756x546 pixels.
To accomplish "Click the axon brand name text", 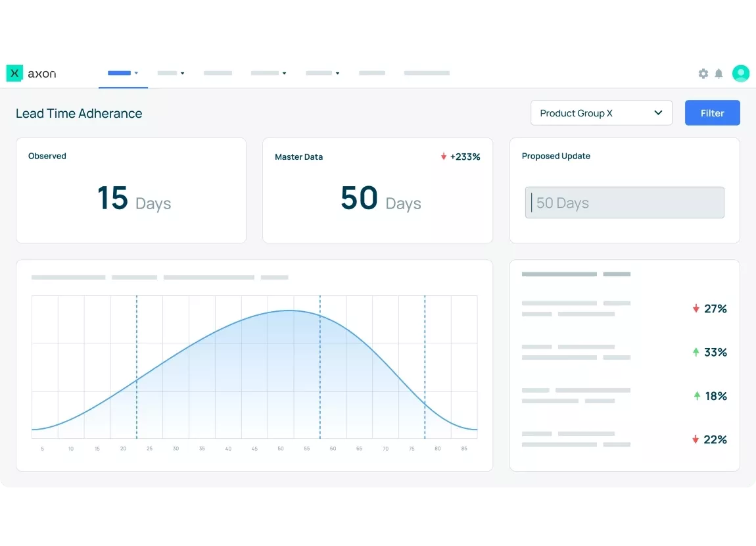I will click(42, 74).
